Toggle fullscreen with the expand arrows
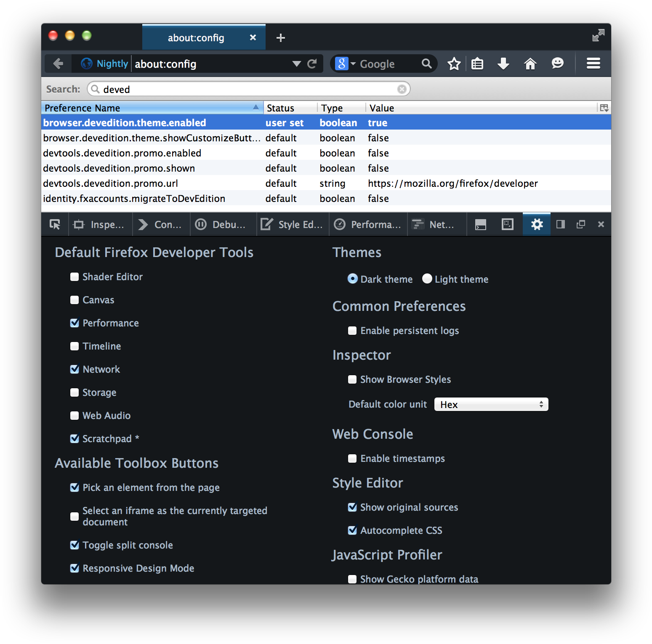This screenshot has height=644, width=652. tap(598, 35)
